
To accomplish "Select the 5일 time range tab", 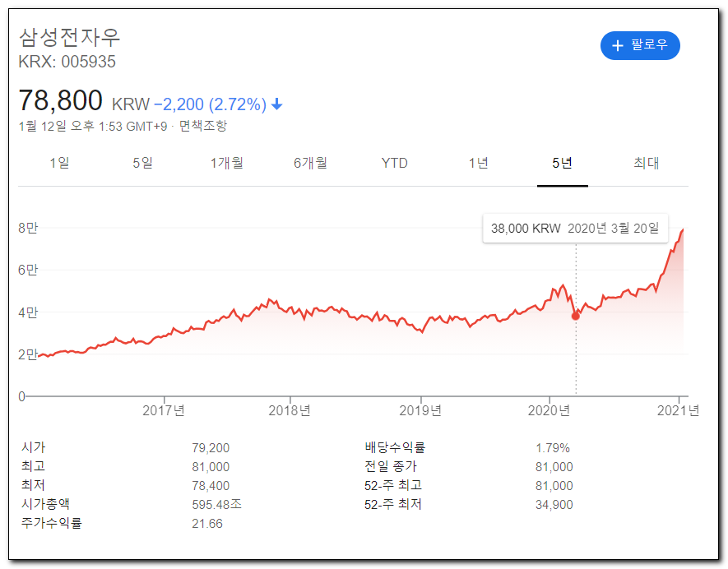I will pos(143,163).
